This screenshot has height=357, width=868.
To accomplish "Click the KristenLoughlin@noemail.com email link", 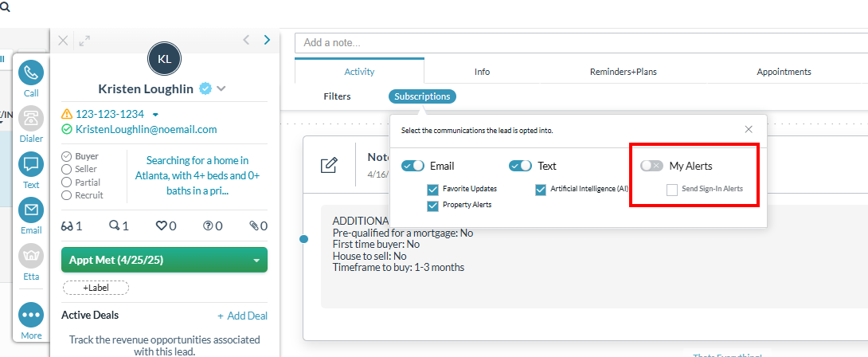I will pyautogui.click(x=147, y=129).
